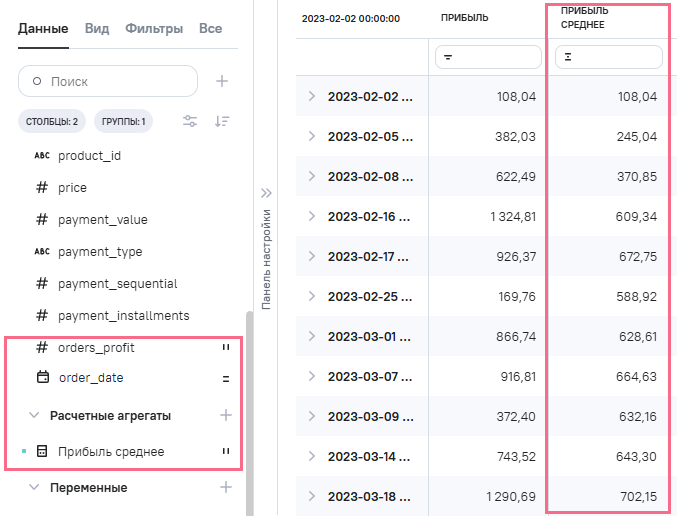
Task: Click the Группы: 1 chip
Action: point(123,122)
